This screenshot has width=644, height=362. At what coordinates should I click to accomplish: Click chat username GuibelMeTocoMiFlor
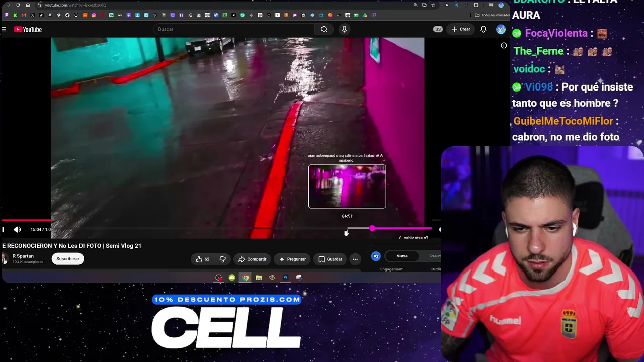(x=563, y=121)
